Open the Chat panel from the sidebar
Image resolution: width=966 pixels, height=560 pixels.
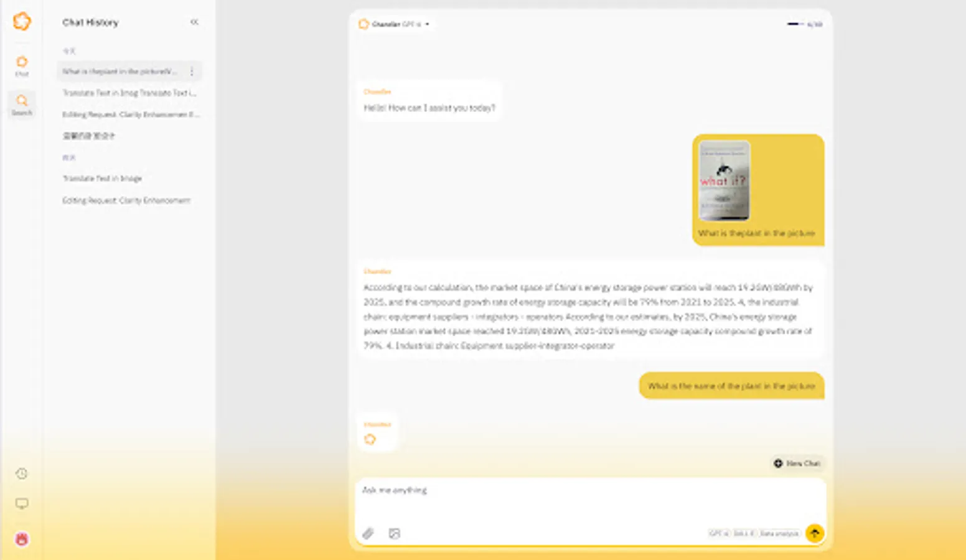pyautogui.click(x=22, y=65)
